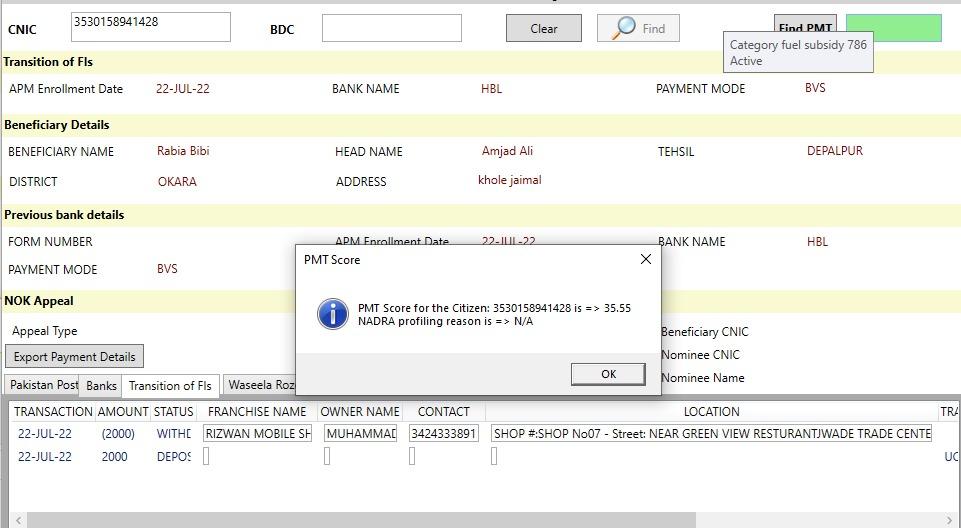Close the PMT Score dialog

645,259
